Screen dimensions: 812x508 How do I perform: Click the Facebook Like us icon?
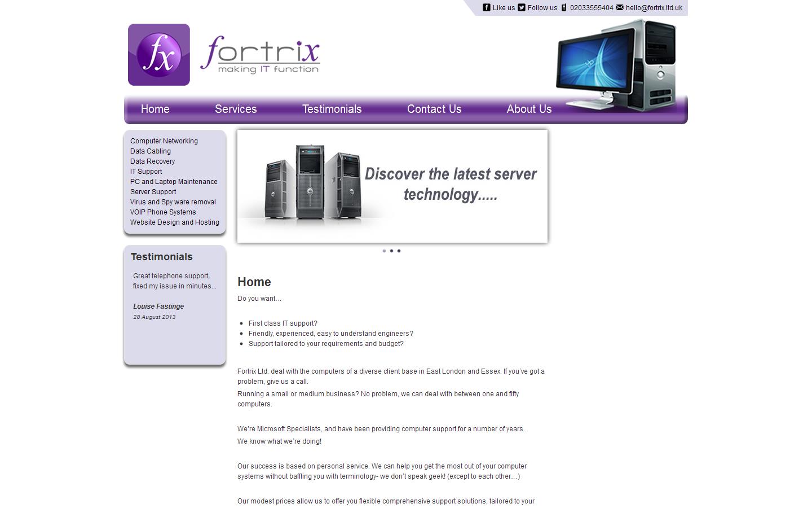486,7
